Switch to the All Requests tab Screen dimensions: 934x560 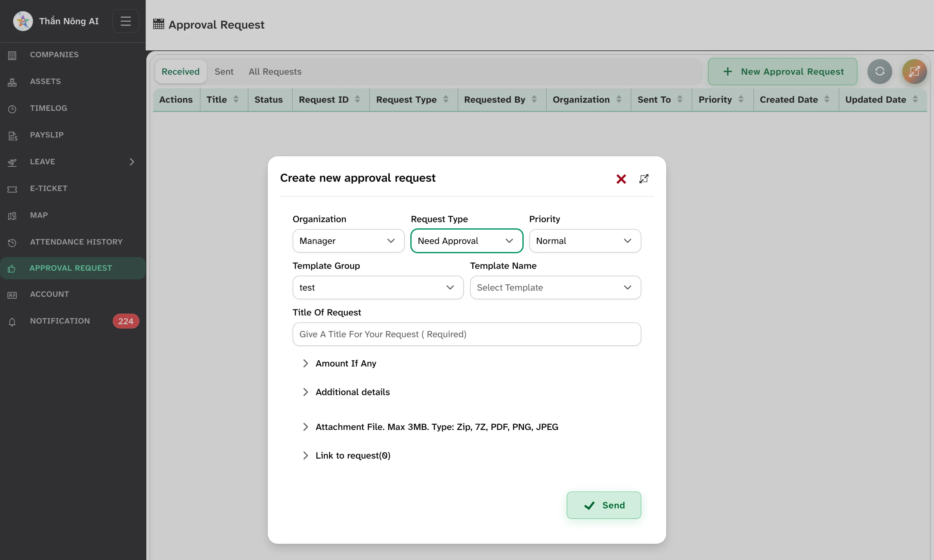coord(275,71)
